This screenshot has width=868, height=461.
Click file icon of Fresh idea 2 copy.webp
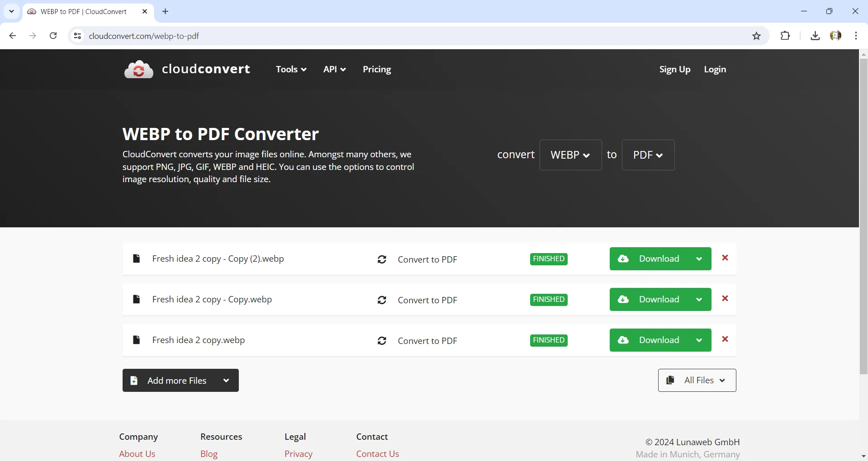[136, 340]
